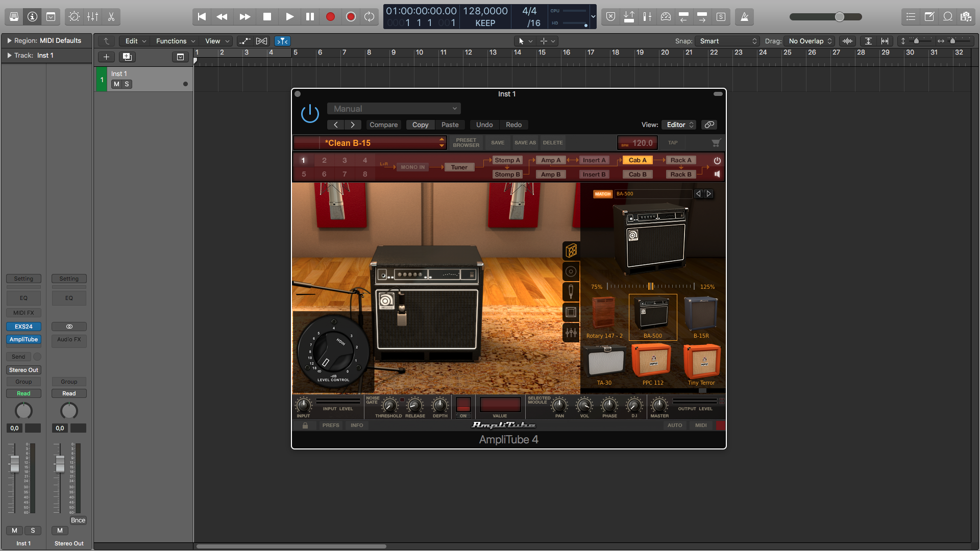
Task: Toggle the noise gate ON switch
Action: click(x=463, y=416)
